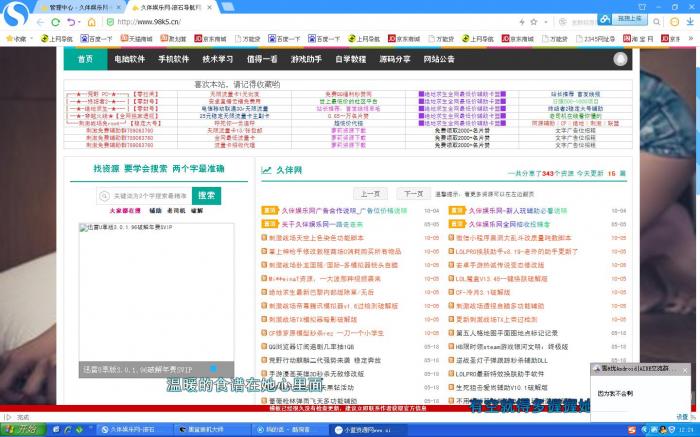Click the favorites star 收藏 icon
The height and width of the screenshot is (437, 700).
[8, 39]
